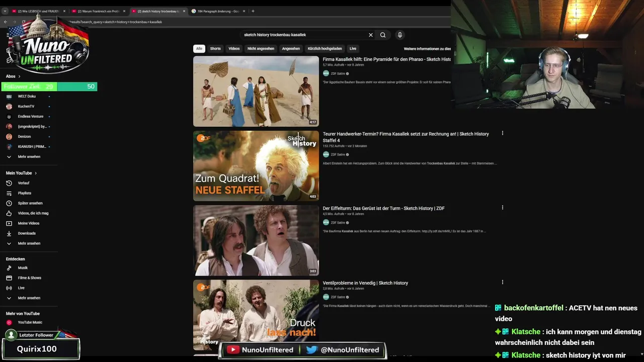Clear the search box with X icon

pos(371,35)
